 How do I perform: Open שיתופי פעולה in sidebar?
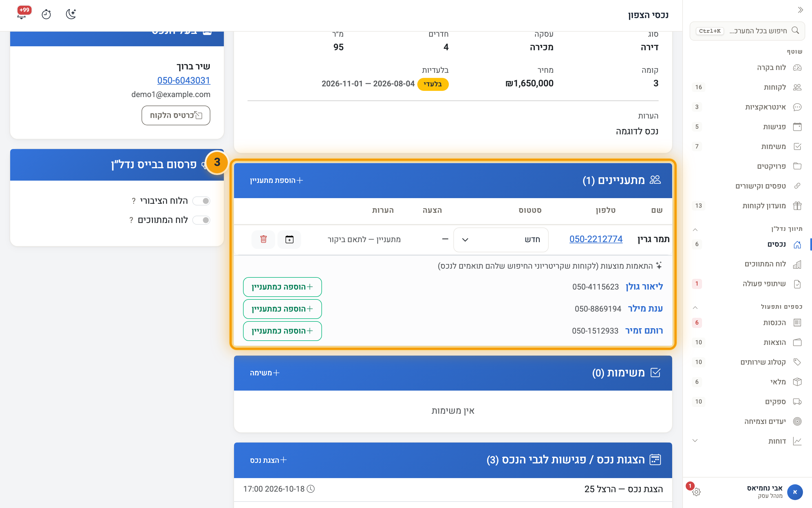click(x=747, y=284)
